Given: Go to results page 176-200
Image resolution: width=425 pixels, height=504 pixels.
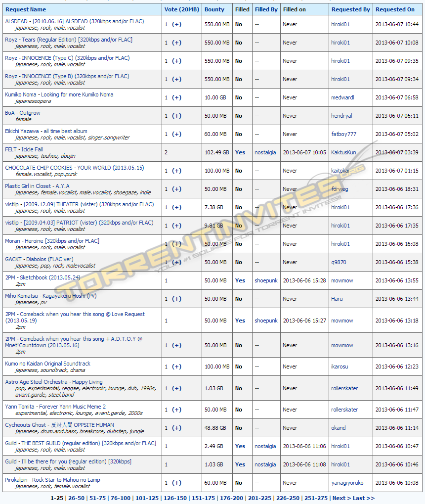Looking at the screenshot, I should point(231,498).
